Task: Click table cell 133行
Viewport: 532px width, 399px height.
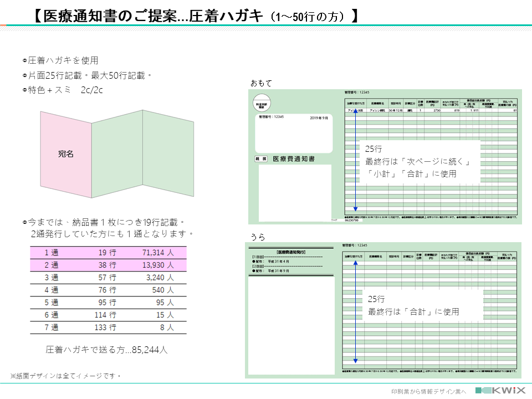Action: click(x=105, y=328)
